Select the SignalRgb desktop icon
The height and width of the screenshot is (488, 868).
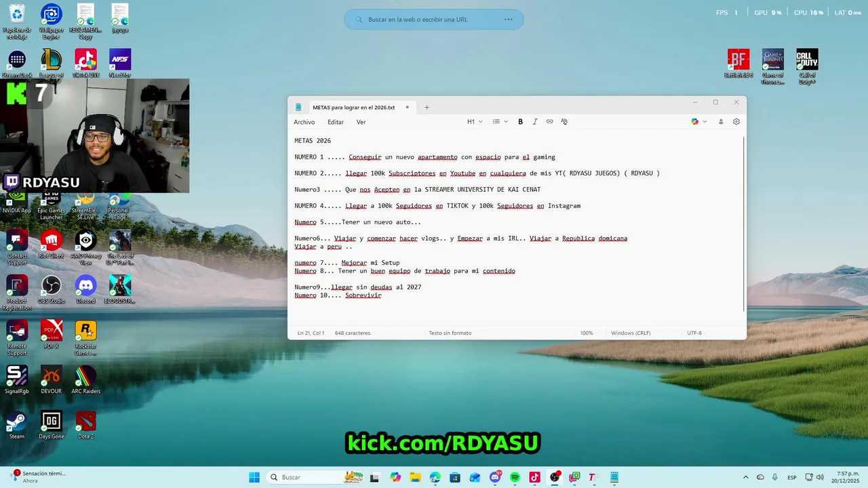pos(17,380)
